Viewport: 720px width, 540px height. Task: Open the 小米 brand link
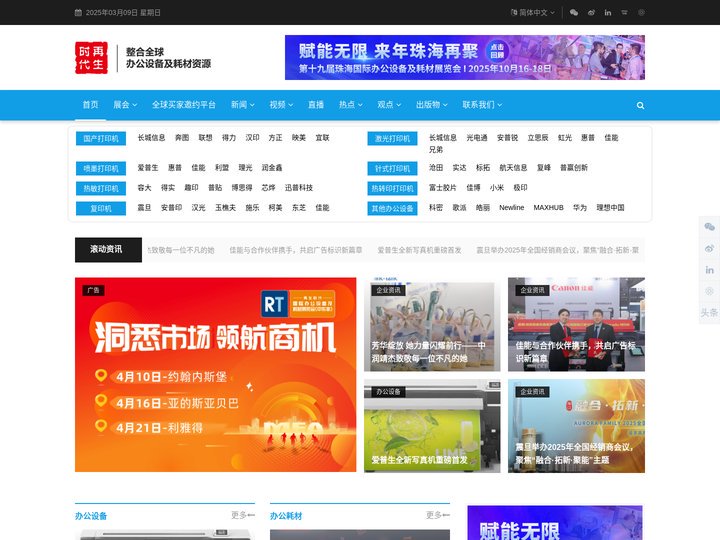tap(497, 187)
